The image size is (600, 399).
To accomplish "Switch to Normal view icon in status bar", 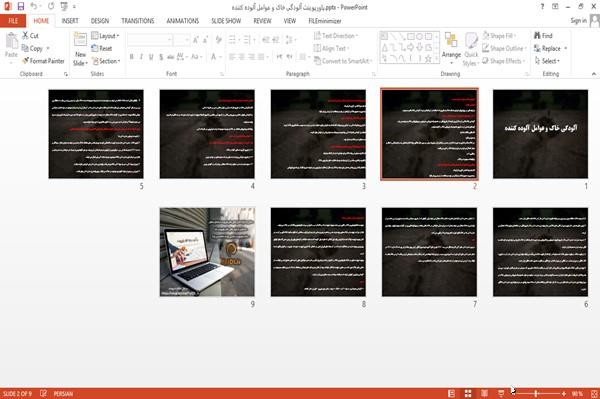I will tap(452, 393).
